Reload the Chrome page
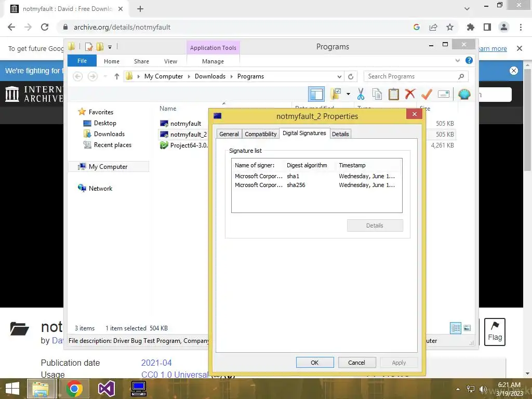This screenshot has width=532, height=399. pos(45,27)
